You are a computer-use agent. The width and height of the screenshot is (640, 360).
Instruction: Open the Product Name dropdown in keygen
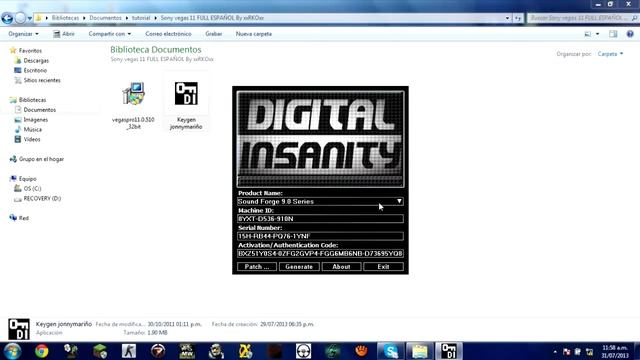(320, 201)
